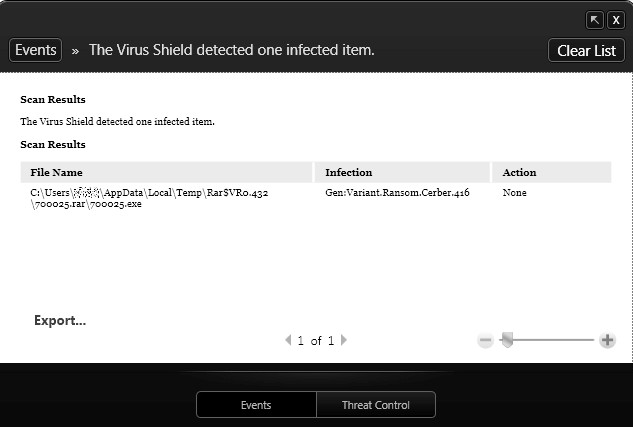This screenshot has width=633, height=427.
Task: Zoom in with the plus icon
Action: (607, 340)
